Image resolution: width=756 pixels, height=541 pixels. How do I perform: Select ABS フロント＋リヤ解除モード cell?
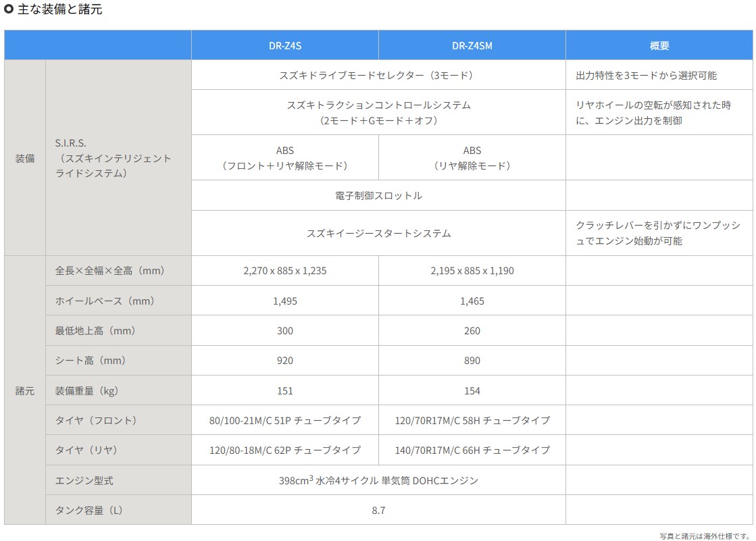coord(284,158)
